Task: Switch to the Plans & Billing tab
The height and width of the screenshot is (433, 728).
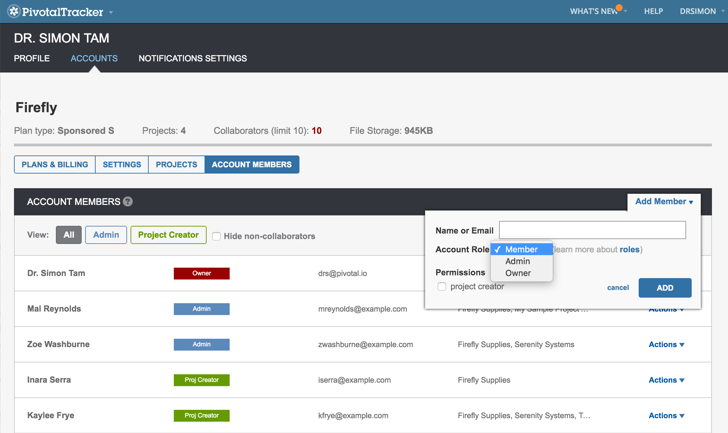Action: 55,165
